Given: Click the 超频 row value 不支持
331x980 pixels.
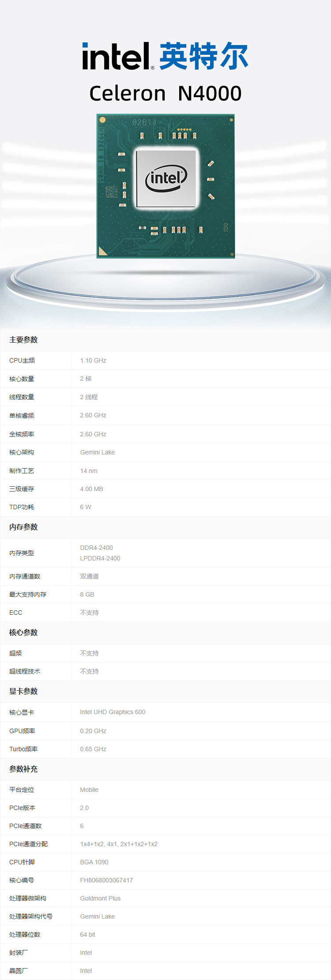Looking at the screenshot, I should pyautogui.click(x=89, y=653).
